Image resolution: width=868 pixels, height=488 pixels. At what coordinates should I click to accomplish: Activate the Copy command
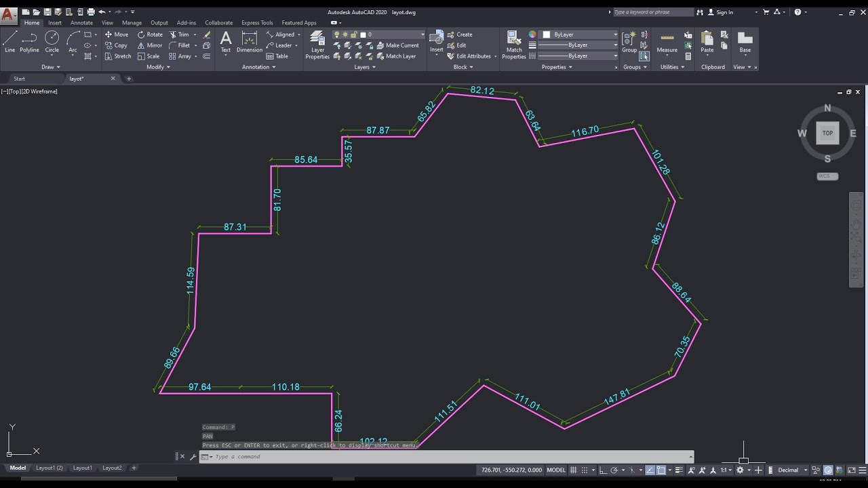point(116,45)
